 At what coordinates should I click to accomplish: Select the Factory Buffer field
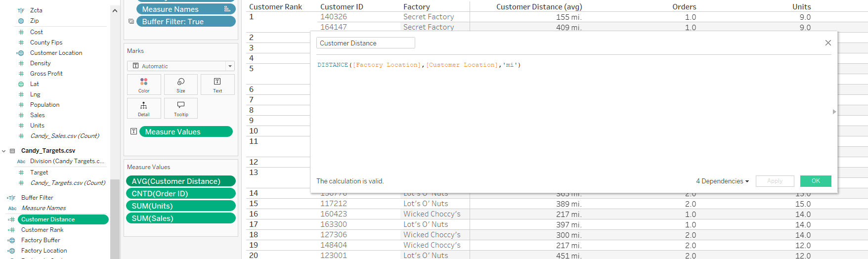click(x=41, y=240)
